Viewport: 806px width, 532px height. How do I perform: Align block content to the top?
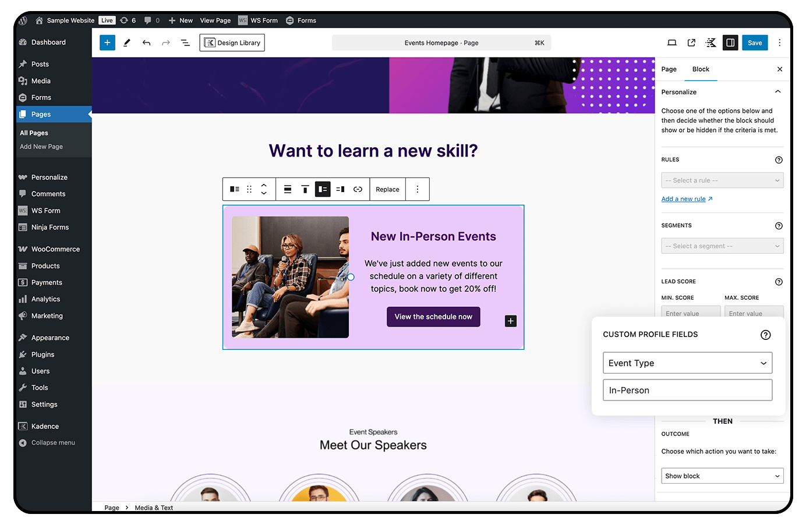click(305, 189)
